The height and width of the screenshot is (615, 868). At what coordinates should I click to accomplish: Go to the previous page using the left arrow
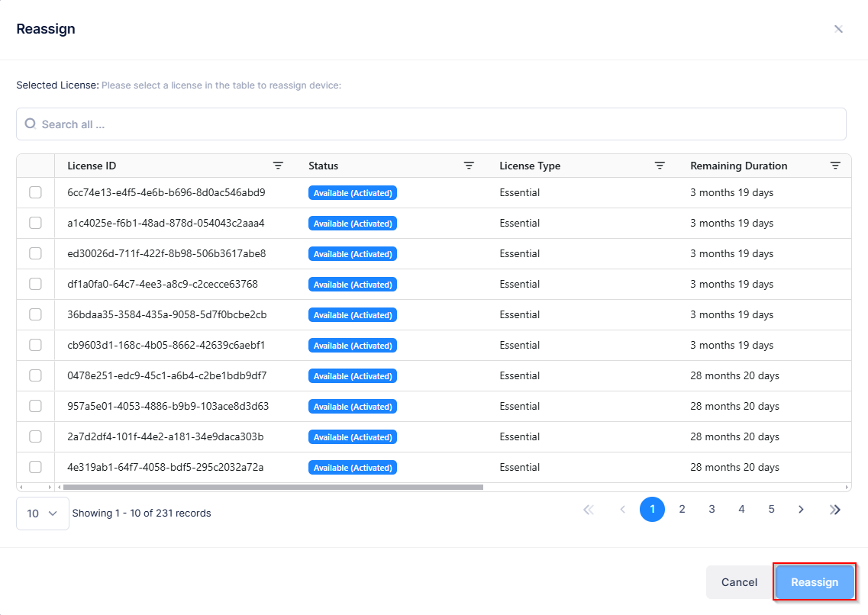click(x=622, y=510)
